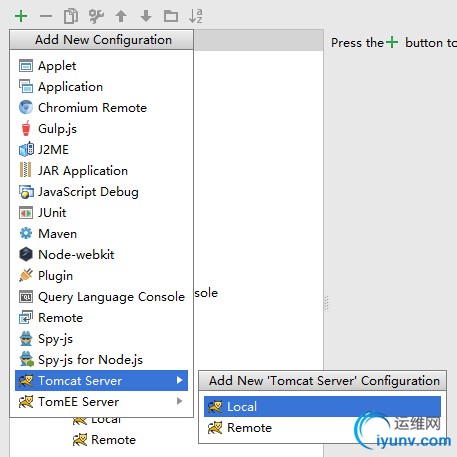This screenshot has height=457, width=457.
Task: Click the Plugin plug icon
Action: click(26, 275)
